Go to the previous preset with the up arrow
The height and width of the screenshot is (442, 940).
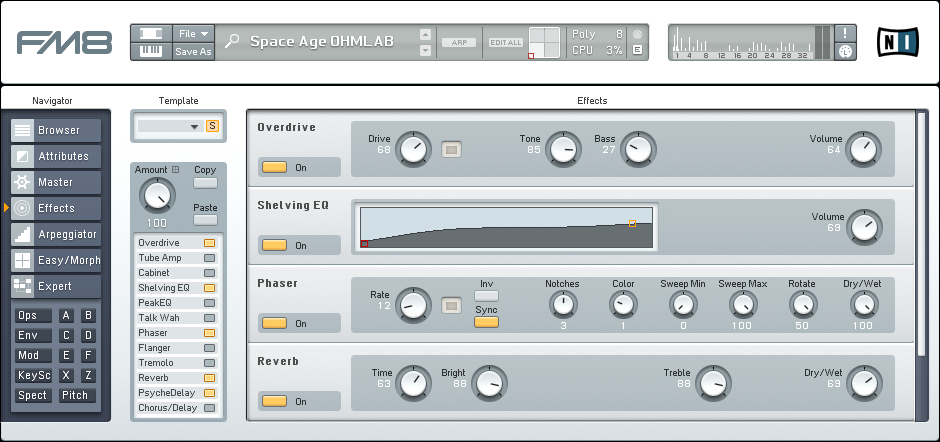pos(426,34)
